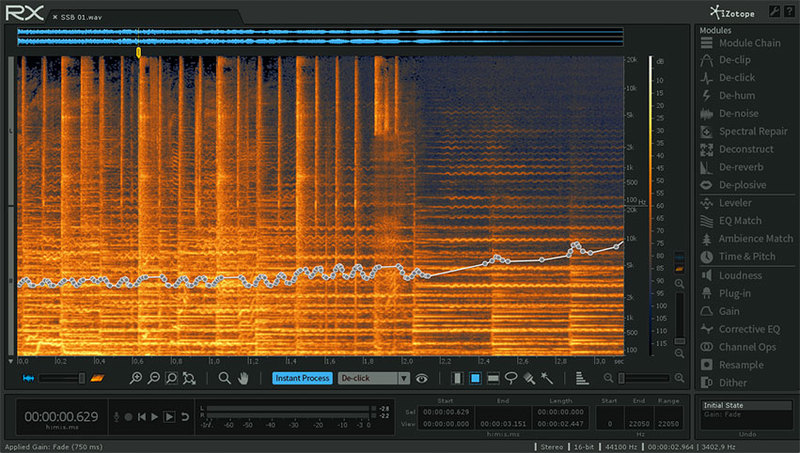Click the yellow playhead marker above spectrogram
The height and width of the screenshot is (453, 800).
click(x=138, y=52)
